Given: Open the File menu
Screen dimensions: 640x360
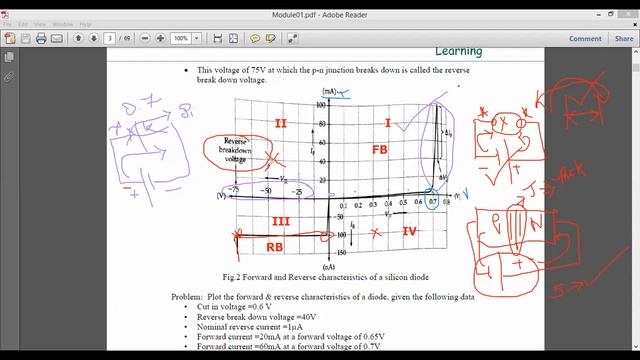Looking at the screenshot, I should (7, 24).
